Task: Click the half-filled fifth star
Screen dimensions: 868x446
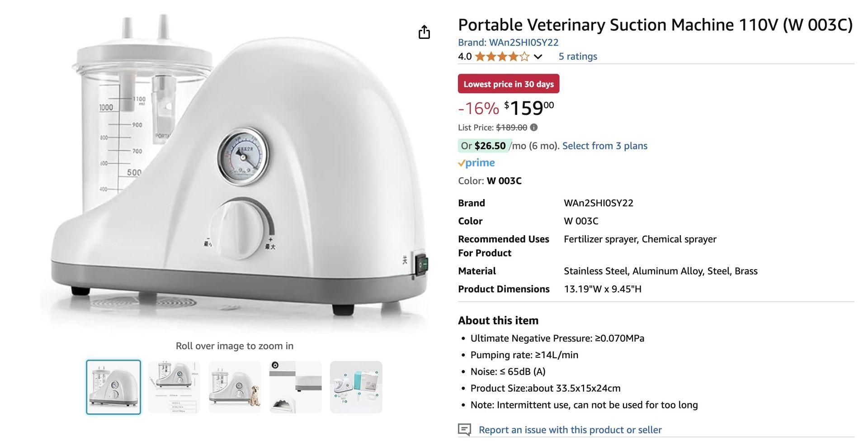Action: coord(524,57)
